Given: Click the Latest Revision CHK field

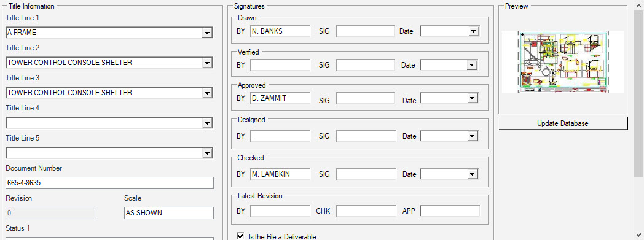Looking at the screenshot, I should point(366,211).
